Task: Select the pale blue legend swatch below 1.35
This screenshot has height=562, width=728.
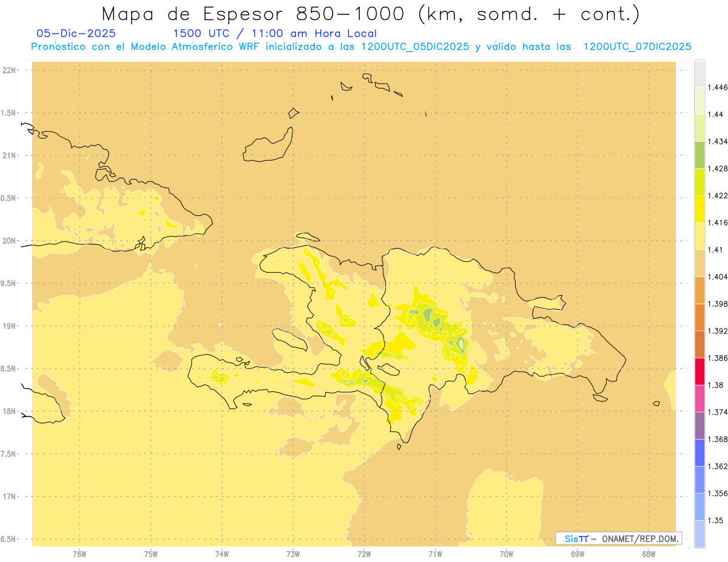Action: [699, 534]
